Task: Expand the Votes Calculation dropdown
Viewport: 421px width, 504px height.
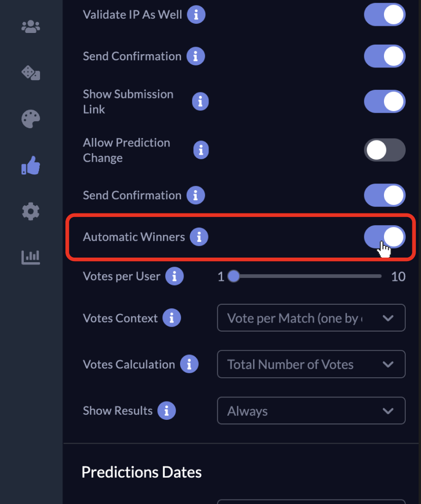Action: tap(311, 364)
